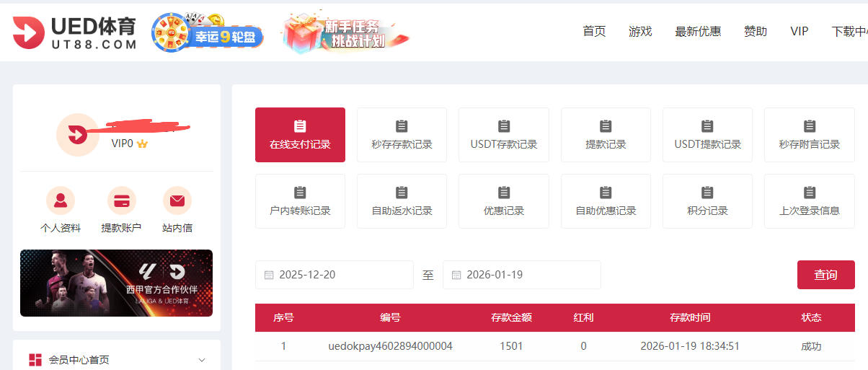Open 站内信 envelope icon
The image size is (868, 370).
point(177,200)
